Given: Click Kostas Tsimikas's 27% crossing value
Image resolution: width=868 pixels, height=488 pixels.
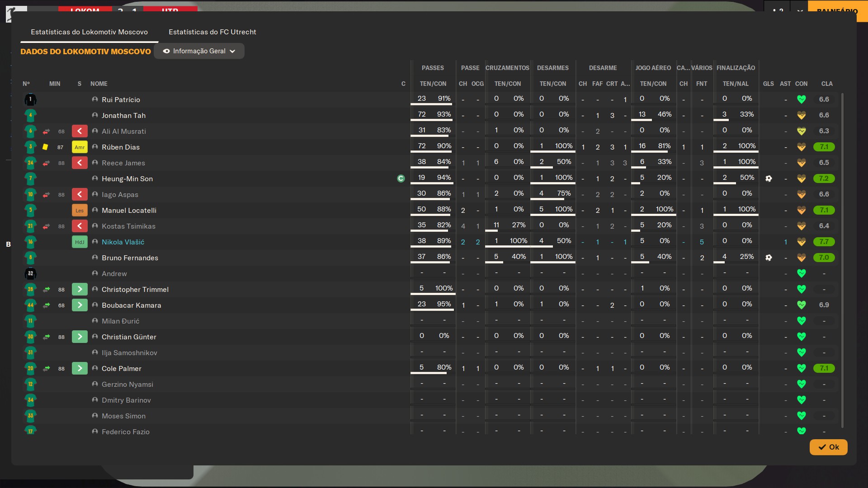Looking at the screenshot, I should pos(519,225).
